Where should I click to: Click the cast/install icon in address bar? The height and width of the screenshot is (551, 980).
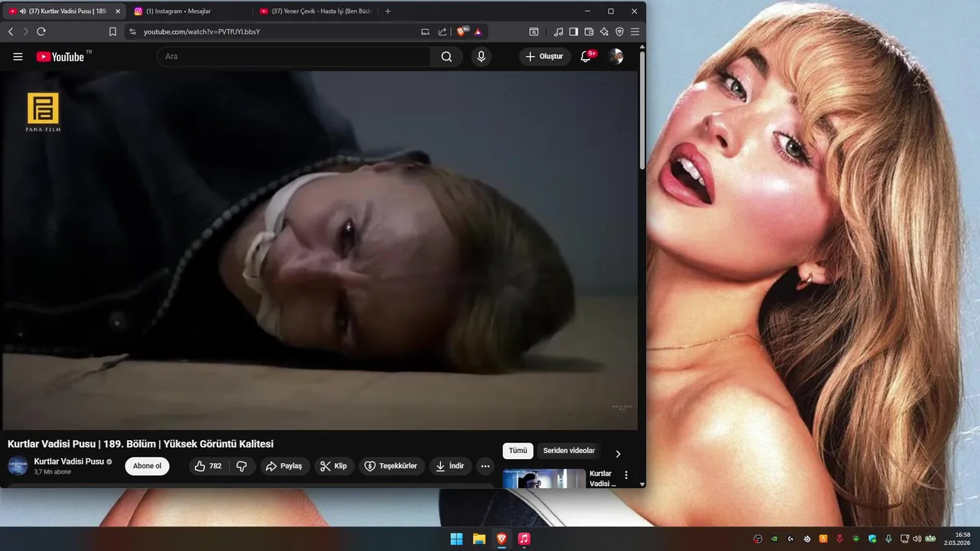coord(425,32)
